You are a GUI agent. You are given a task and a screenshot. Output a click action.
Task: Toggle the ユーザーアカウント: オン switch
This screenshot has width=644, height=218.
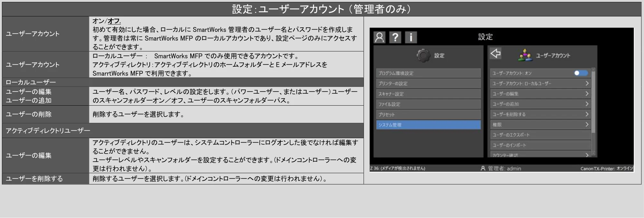[581, 73]
